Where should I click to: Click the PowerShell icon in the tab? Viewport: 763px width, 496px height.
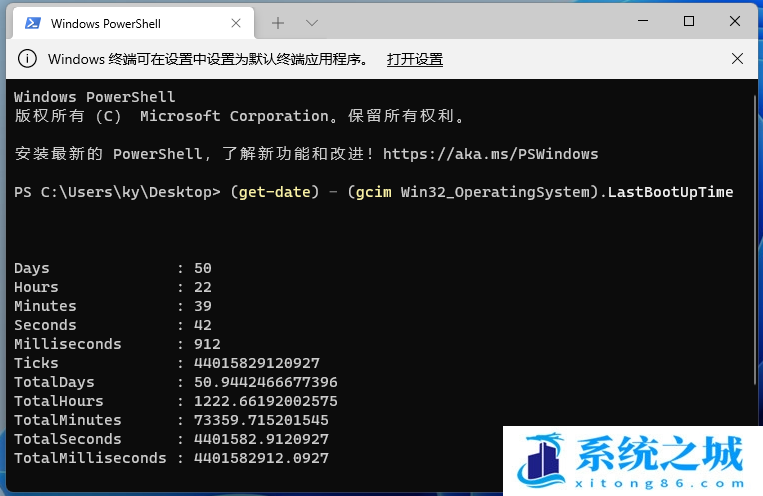32,22
